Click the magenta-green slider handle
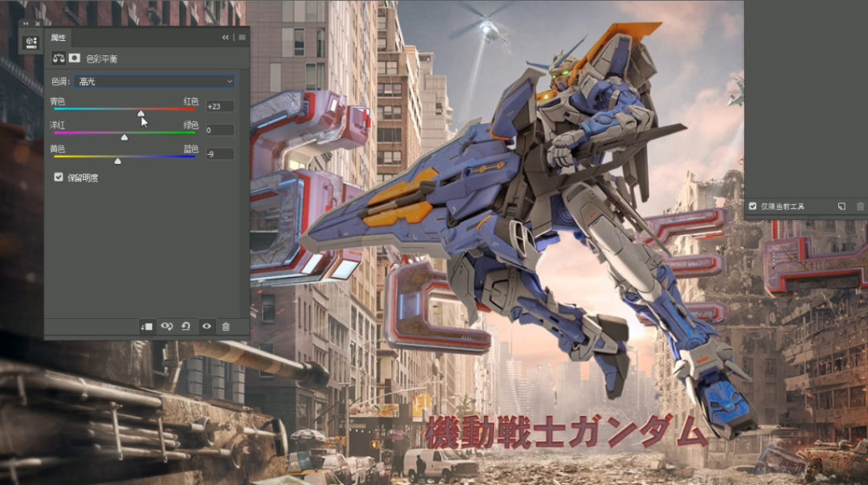 pos(125,137)
